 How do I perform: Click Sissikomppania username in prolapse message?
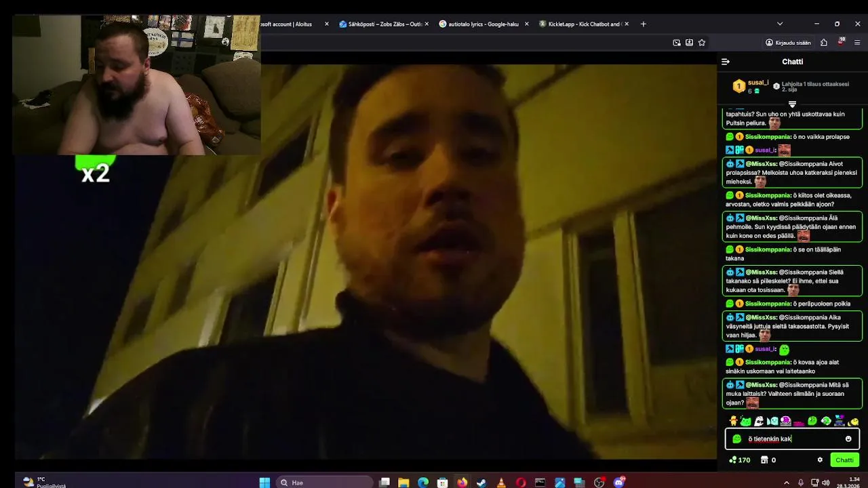pyautogui.click(x=768, y=137)
